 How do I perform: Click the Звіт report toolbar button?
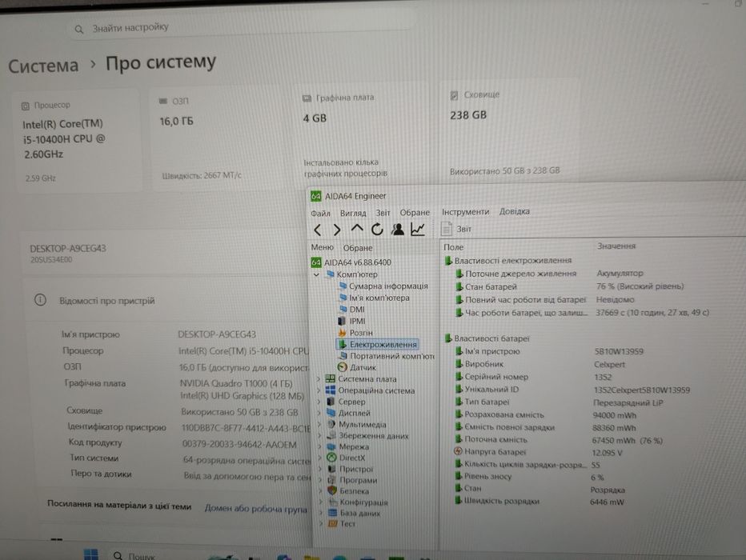coord(457,229)
